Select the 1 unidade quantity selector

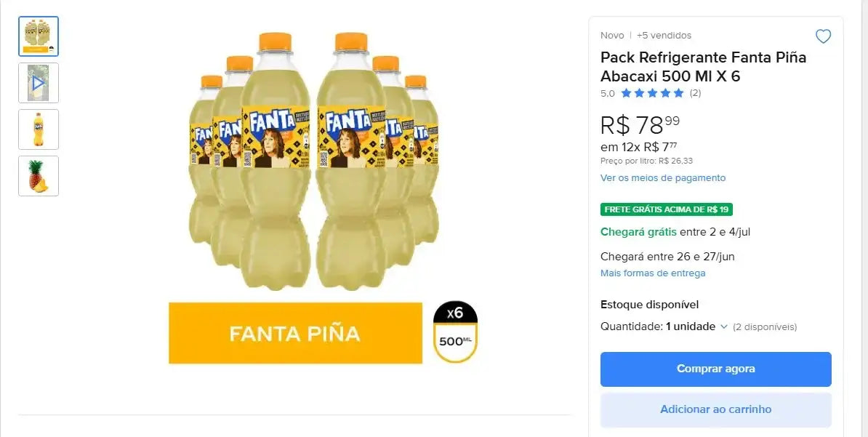[691, 327]
